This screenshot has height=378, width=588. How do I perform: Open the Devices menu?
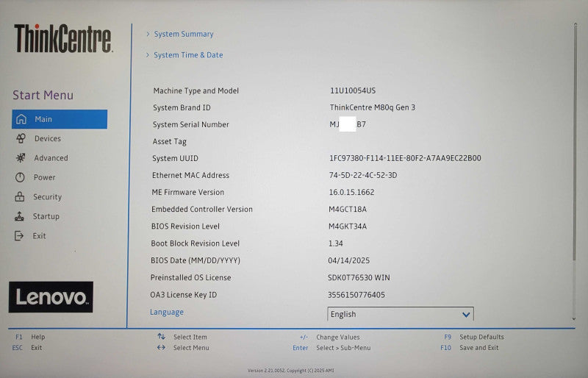(x=47, y=138)
